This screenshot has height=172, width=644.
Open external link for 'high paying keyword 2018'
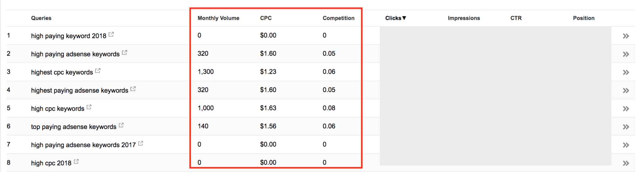tap(111, 34)
